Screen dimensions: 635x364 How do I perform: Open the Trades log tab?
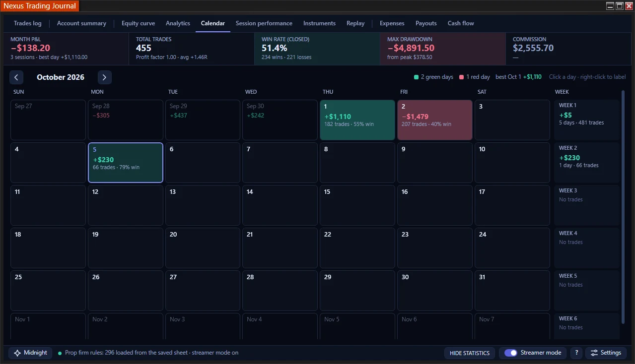point(28,23)
